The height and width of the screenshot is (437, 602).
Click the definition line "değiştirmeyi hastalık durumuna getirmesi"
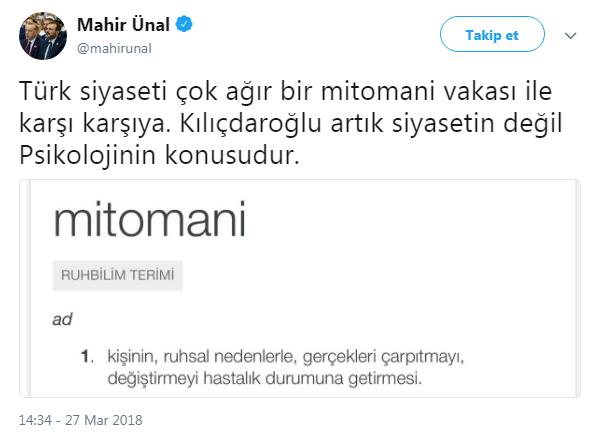pos(266,378)
